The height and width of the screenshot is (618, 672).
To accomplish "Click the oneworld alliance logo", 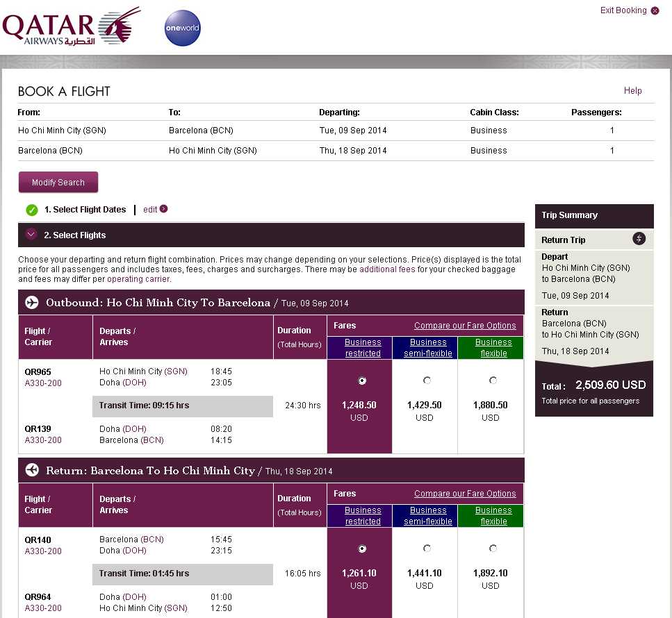I will 182,28.
